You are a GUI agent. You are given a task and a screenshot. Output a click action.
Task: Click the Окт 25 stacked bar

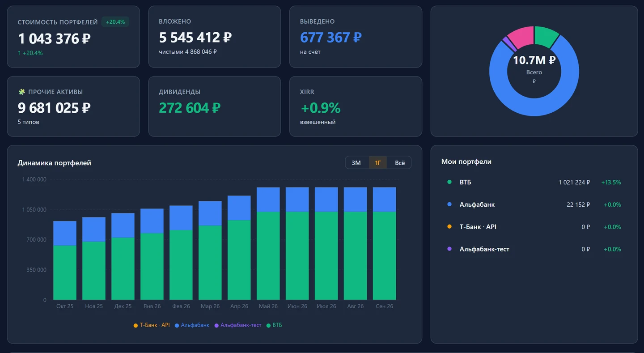tap(65, 260)
